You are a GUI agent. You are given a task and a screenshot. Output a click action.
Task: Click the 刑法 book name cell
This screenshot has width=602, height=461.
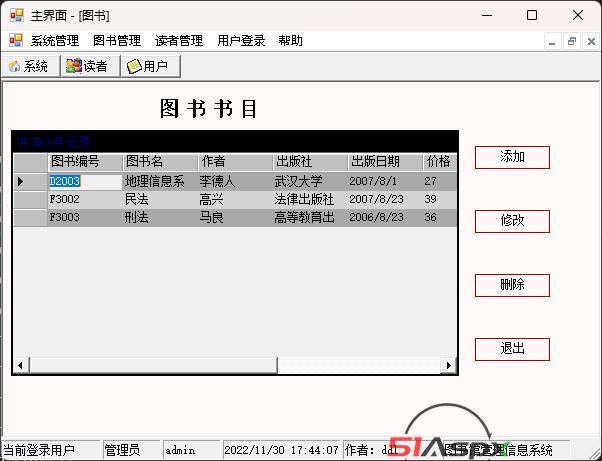[x=160, y=218]
